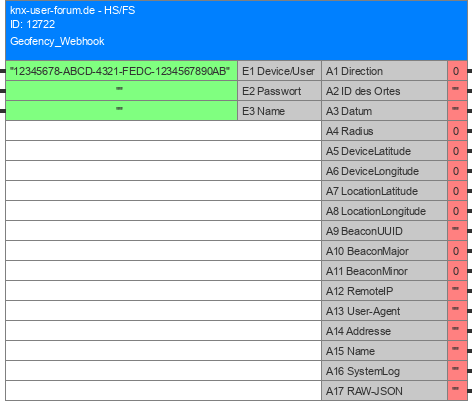
Task: Click the A1 Direction output value
Action: (457, 71)
